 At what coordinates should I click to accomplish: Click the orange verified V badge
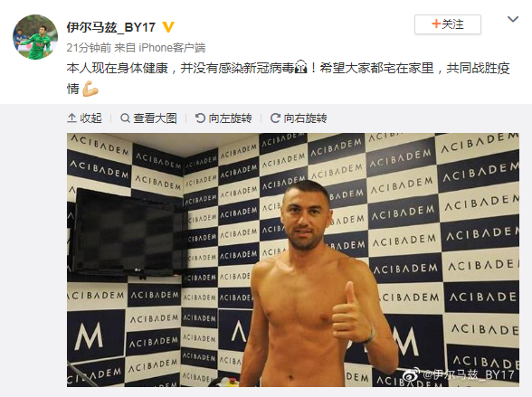[168, 27]
